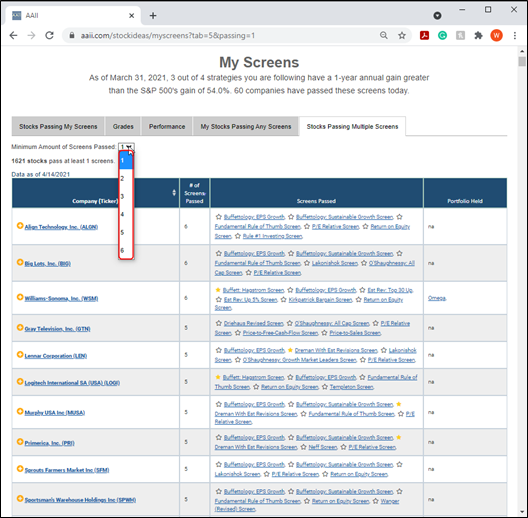Expand the Primerica row plus icon
Viewport: 528px width, 518px height.
tap(20, 442)
